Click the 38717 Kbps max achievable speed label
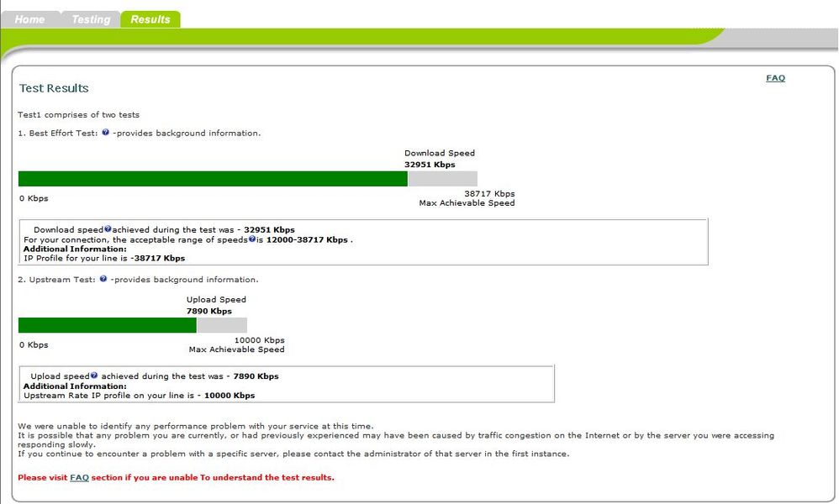Image resolution: width=839 pixels, height=504 pixels. pos(489,193)
